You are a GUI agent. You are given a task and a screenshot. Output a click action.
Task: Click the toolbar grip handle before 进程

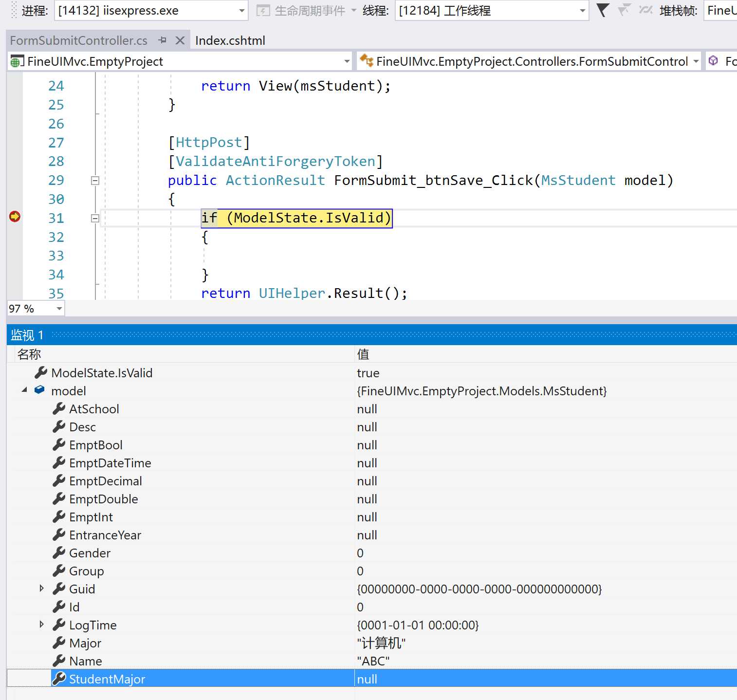[14, 10]
